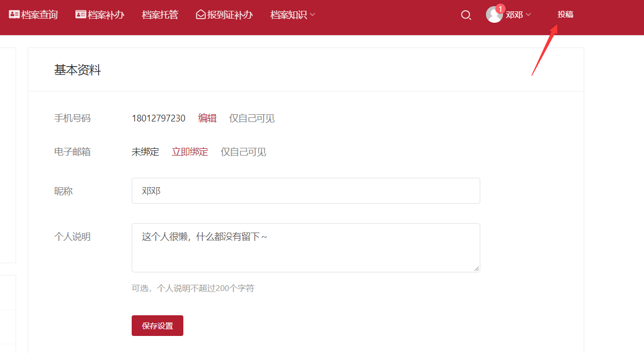Click the 投稿 button in header
644x353 pixels.
click(566, 14)
